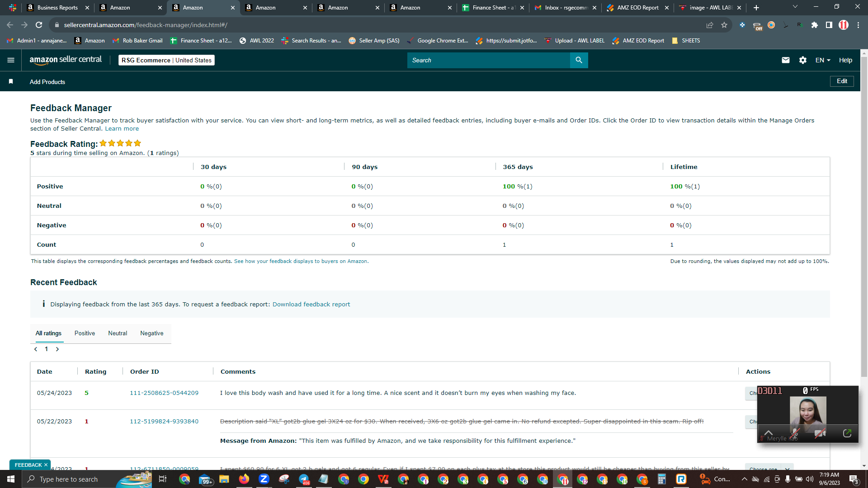
Task: Expand the browser tab search chevron
Action: (795, 7)
